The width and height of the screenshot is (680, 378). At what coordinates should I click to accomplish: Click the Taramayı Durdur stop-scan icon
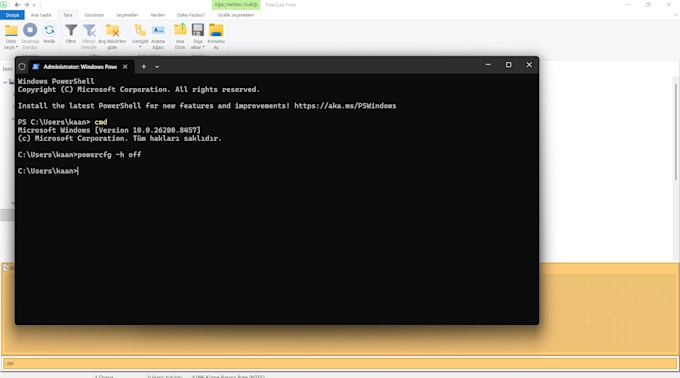pos(30,30)
